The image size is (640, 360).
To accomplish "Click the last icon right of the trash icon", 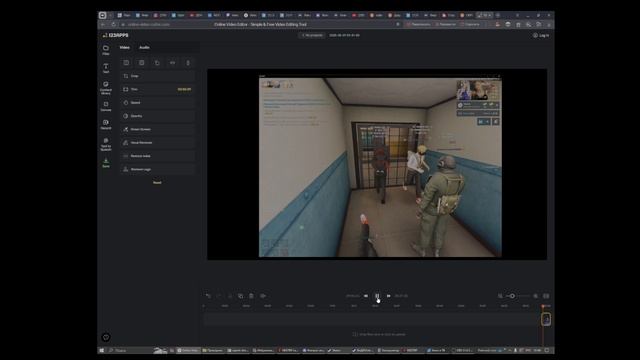I will 263,296.
